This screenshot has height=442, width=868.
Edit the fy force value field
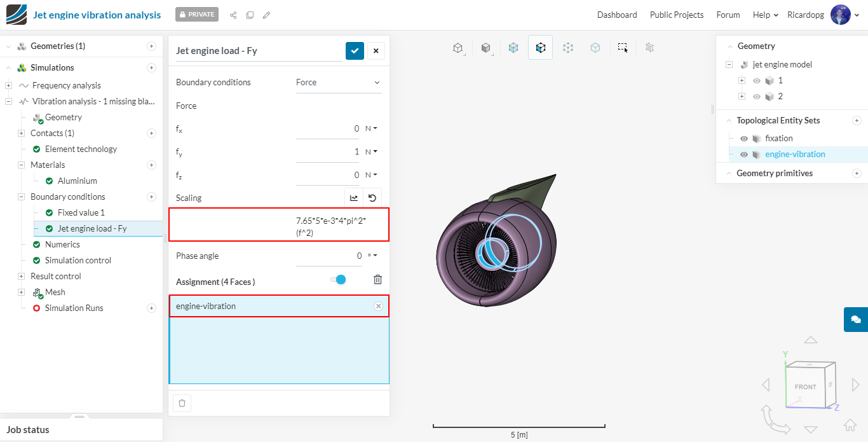point(329,151)
